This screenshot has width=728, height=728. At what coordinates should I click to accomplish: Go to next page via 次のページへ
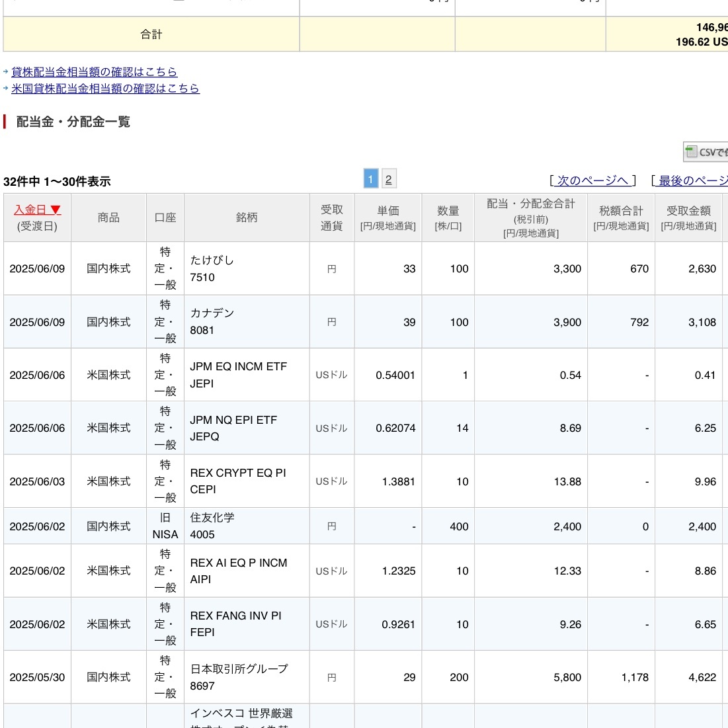[592, 181]
